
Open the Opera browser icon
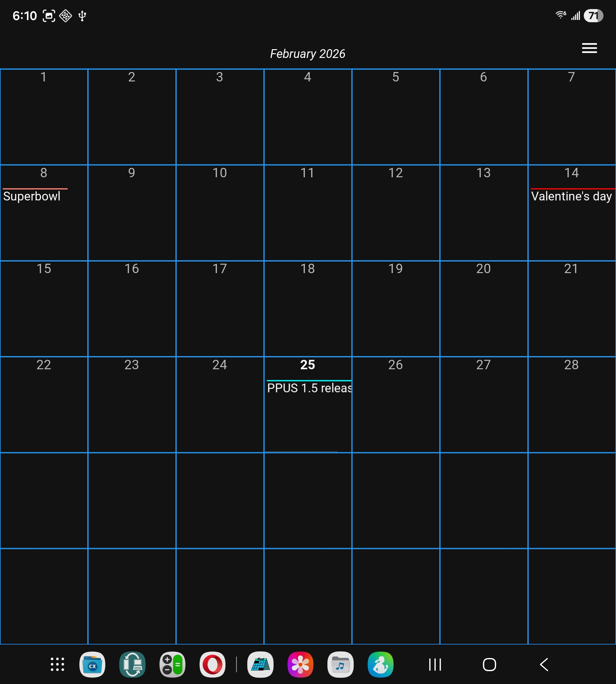(212, 664)
